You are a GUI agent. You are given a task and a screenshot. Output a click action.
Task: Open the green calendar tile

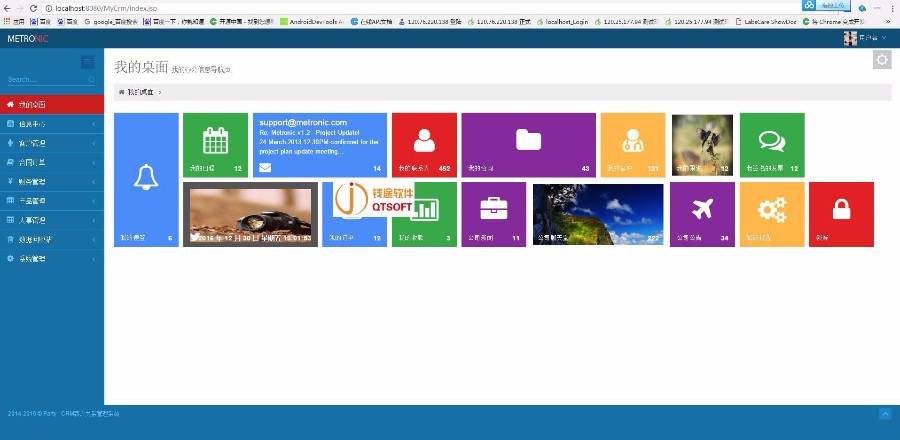(215, 145)
